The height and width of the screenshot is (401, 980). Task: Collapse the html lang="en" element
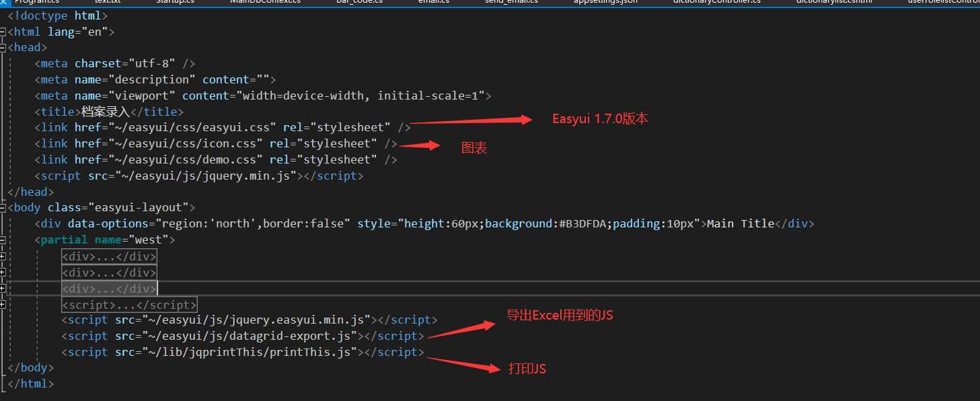click(x=3, y=32)
